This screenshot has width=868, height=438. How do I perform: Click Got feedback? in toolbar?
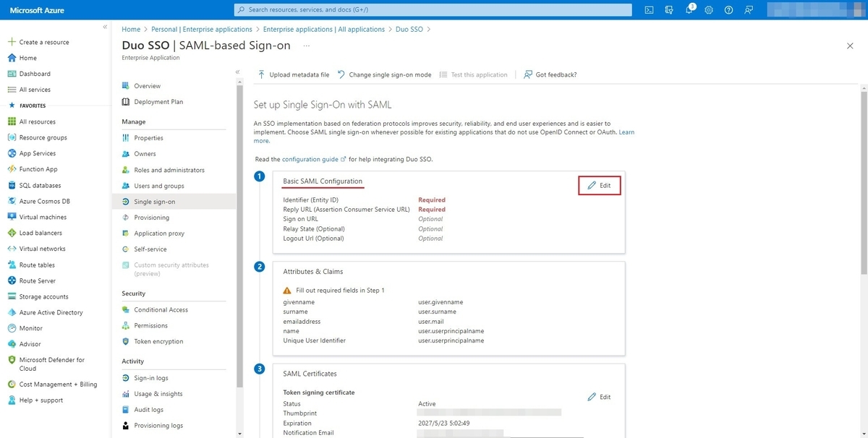(x=550, y=74)
